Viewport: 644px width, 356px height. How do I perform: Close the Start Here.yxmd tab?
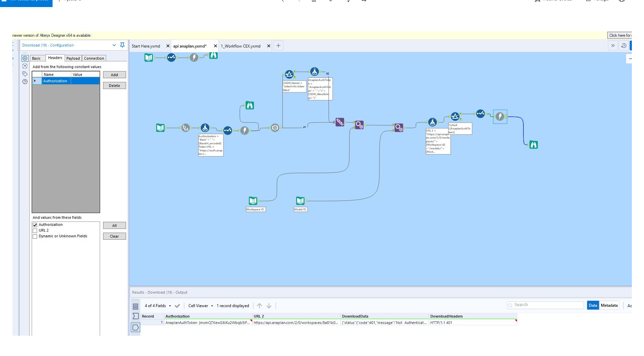(168, 46)
